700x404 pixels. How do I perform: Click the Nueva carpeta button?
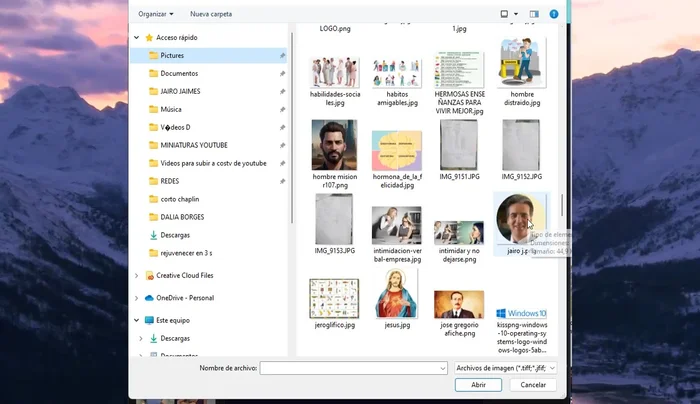[211, 14]
